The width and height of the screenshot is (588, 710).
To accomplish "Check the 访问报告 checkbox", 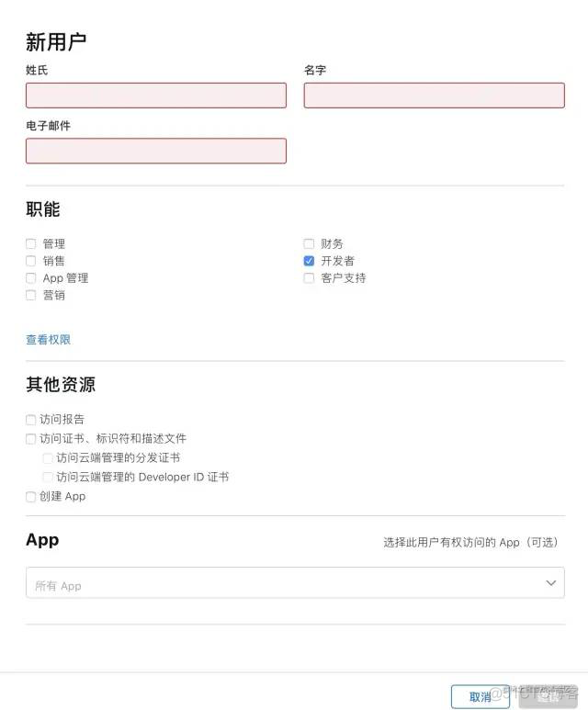I will click(x=31, y=420).
